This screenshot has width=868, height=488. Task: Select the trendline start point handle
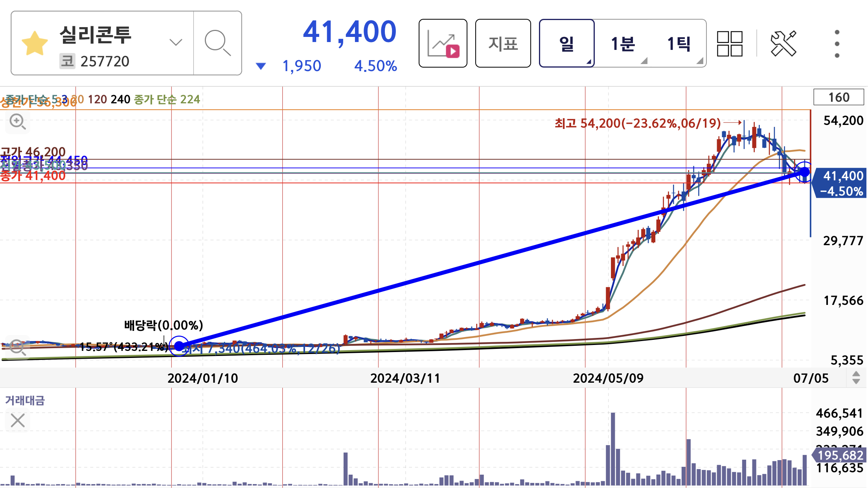point(179,346)
